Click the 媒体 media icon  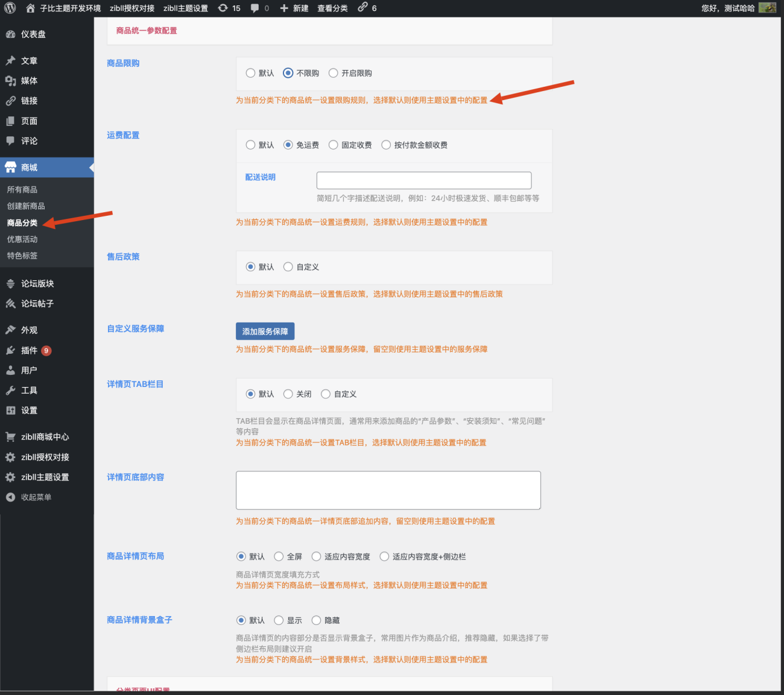pyautogui.click(x=10, y=81)
